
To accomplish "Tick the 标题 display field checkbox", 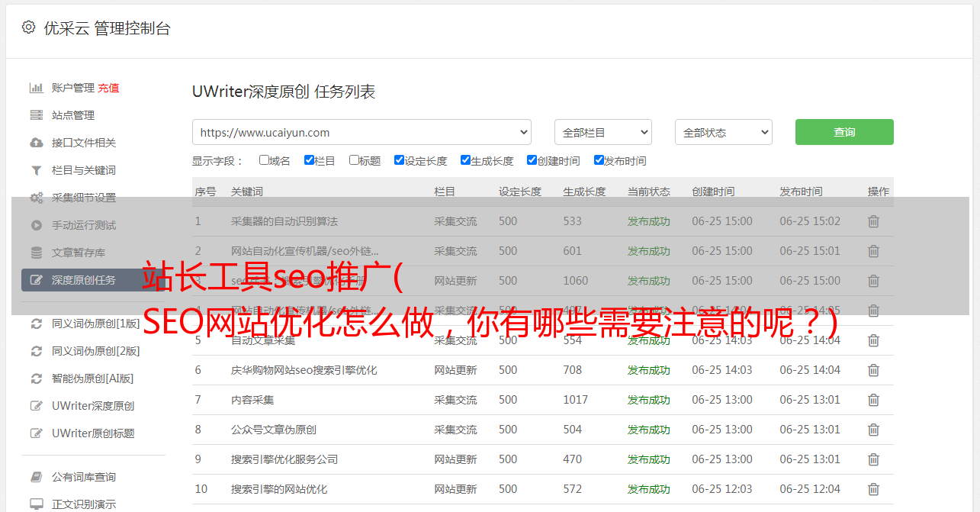I will coord(354,160).
